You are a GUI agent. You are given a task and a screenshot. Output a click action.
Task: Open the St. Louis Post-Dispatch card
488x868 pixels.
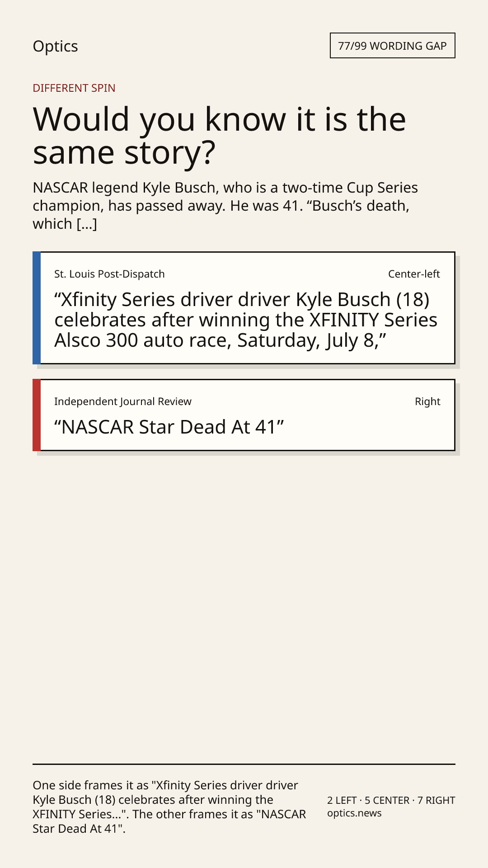click(x=244, y=308)
